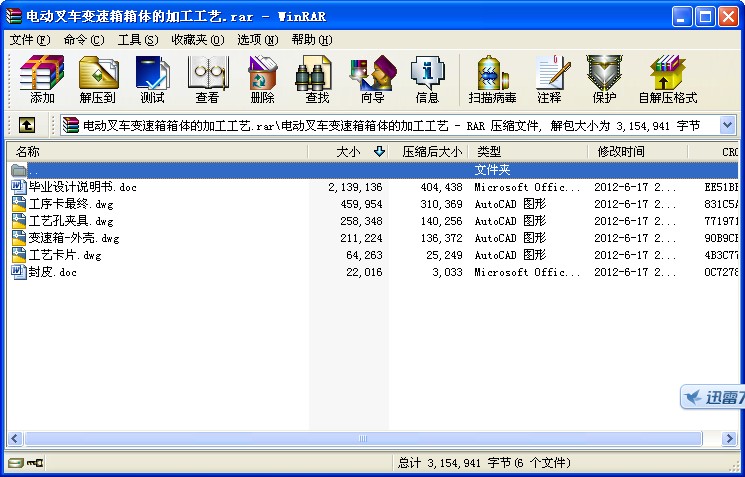Open the 查看 (View) tool
This screenshot has height=477, width=745.
click(207, 78)
